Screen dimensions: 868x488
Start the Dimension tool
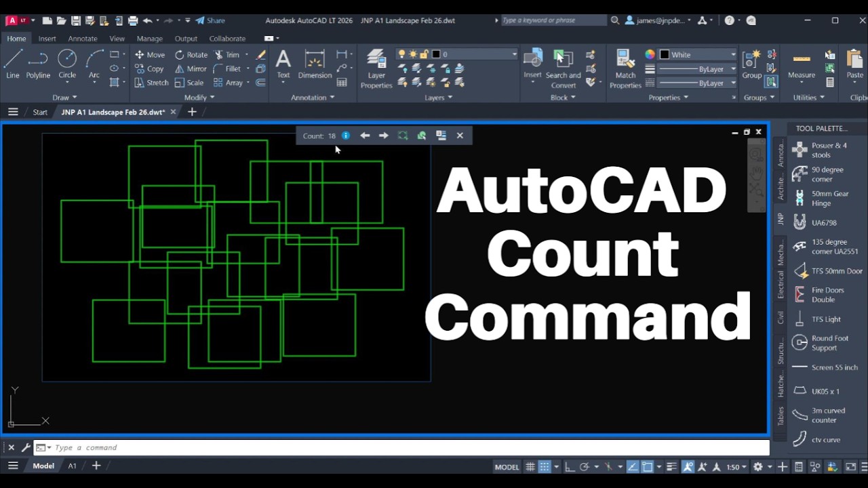pos(315,64)
